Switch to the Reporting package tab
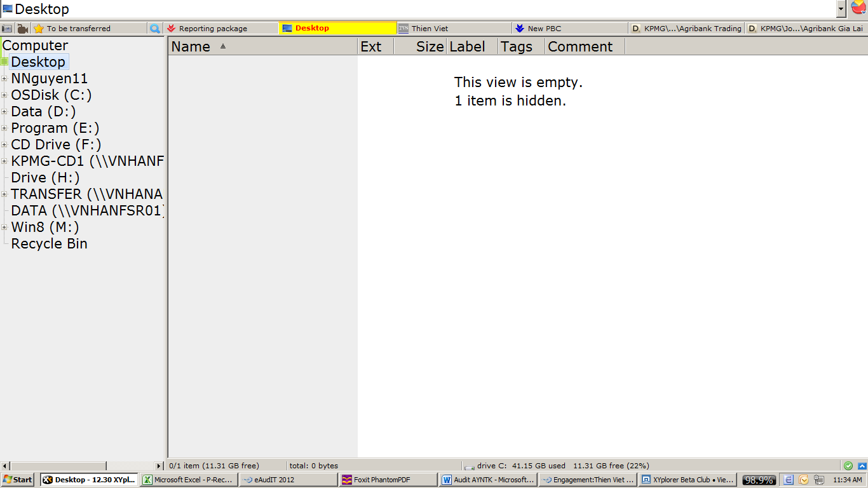Screen dimensions: 868x488 tap(213, 29)
